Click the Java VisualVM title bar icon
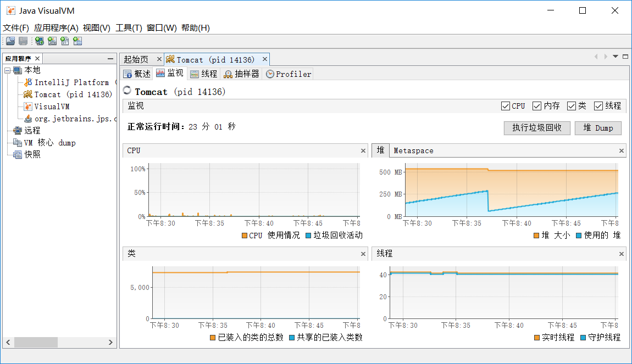 coord(11,10)
